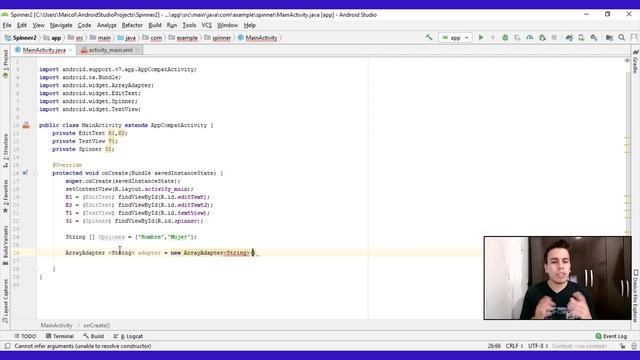Click the main breadcrumb folder
The width and height of the screenshot is (640, 360).
coord(100,38)
